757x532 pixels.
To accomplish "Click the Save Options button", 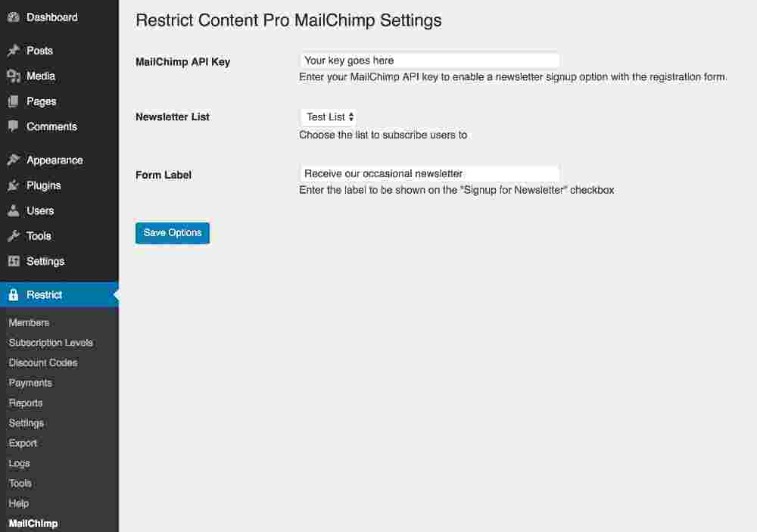I will point(173,233).
